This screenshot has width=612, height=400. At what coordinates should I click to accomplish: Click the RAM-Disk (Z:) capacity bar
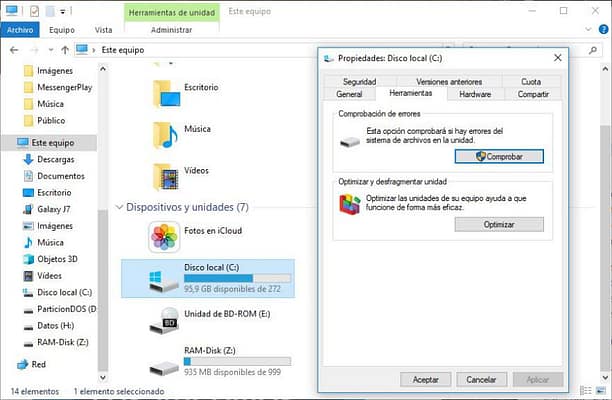tap(237, 361)
